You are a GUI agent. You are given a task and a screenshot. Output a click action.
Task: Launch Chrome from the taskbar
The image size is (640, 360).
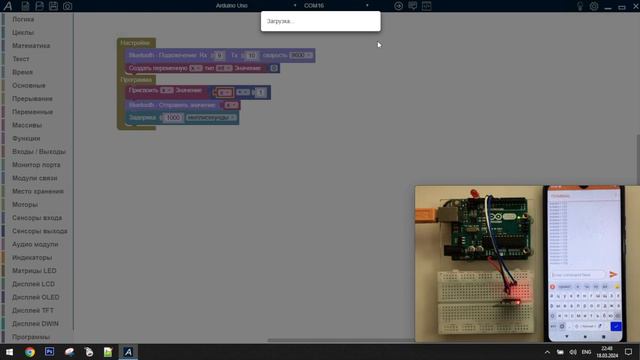coord(29,352)
